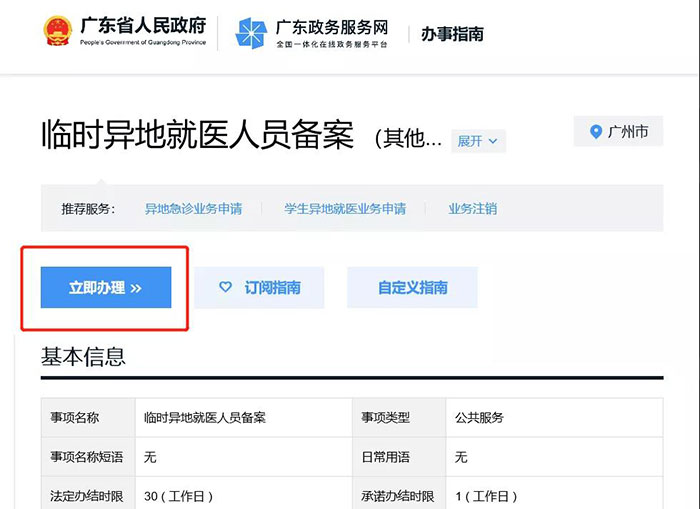Select the 业务注销 recommended service
Image resolution: width=700 pixels, height=509 pixels.
click(x=472, y=209)
